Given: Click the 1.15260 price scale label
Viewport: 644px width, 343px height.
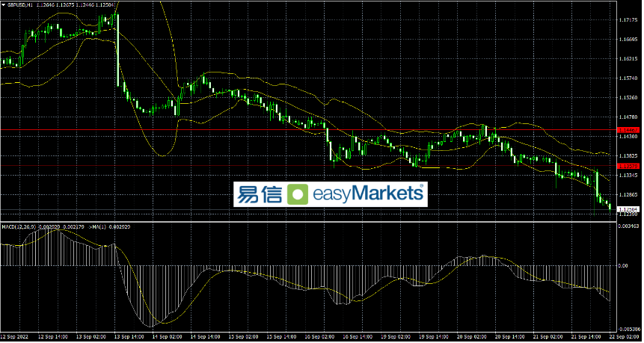Looking at the screenshot, I should pyautogui.click(x=629, y=98).
